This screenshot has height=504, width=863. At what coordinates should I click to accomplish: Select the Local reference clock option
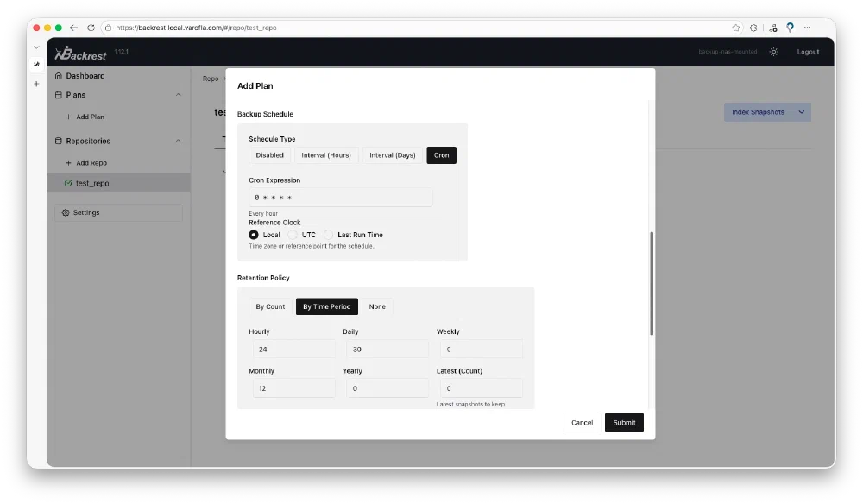point(254,235)
